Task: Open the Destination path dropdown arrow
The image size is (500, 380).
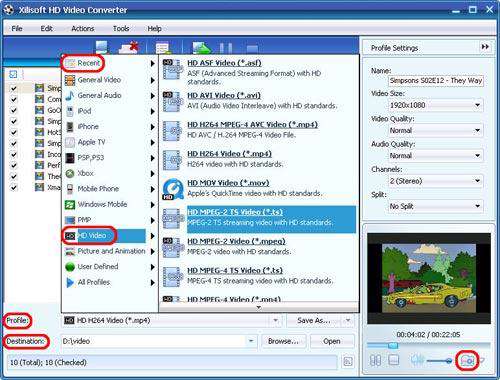Action: [251, 341]
